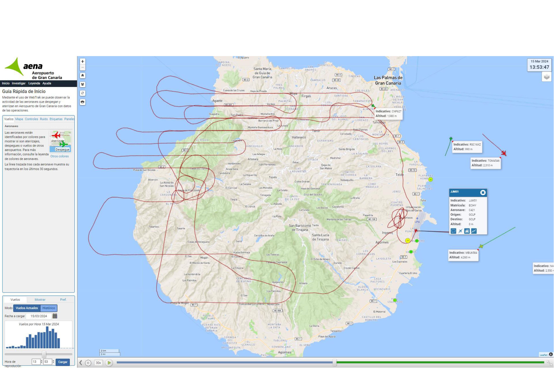Viewport: 554px width, 392px height.
Task: Click the map refresh button
Action: tap(83, 93)
